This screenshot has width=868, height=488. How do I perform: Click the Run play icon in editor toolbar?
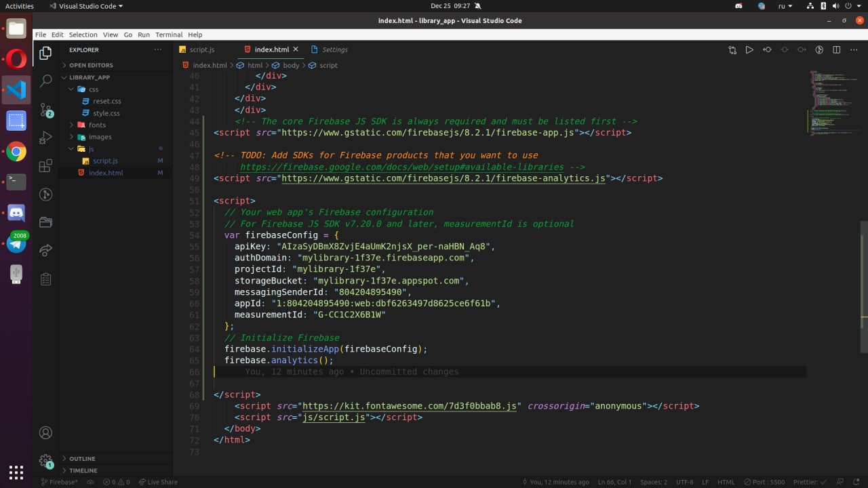[x=749, y=49]
